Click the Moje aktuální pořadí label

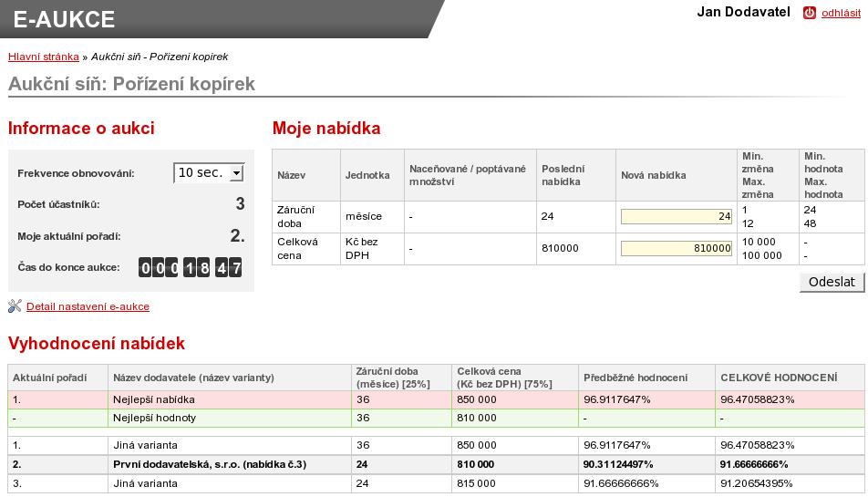coord(68,236)
